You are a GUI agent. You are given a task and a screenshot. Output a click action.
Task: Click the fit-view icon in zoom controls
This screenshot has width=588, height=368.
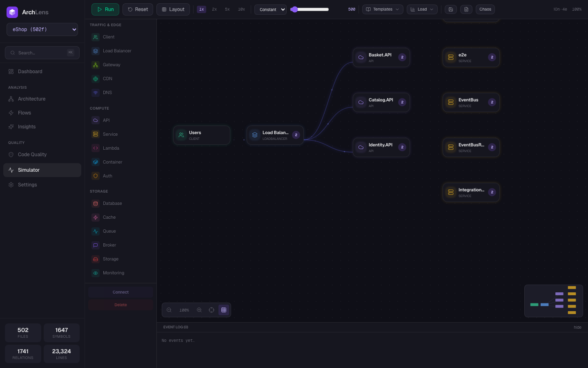[x=212, y=310]
